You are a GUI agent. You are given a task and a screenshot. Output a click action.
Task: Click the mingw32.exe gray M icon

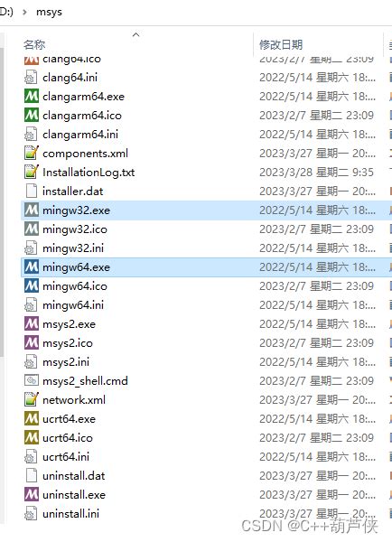pyautogui.click(x=31, y=210)
